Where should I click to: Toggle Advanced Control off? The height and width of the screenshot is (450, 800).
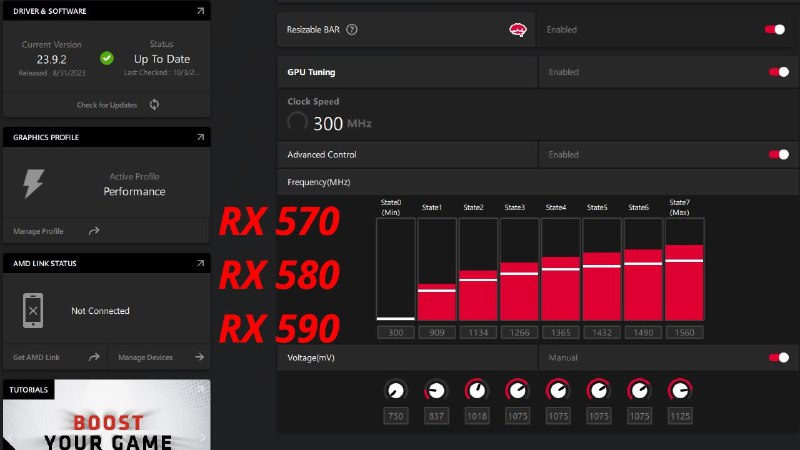click(779, 155)
